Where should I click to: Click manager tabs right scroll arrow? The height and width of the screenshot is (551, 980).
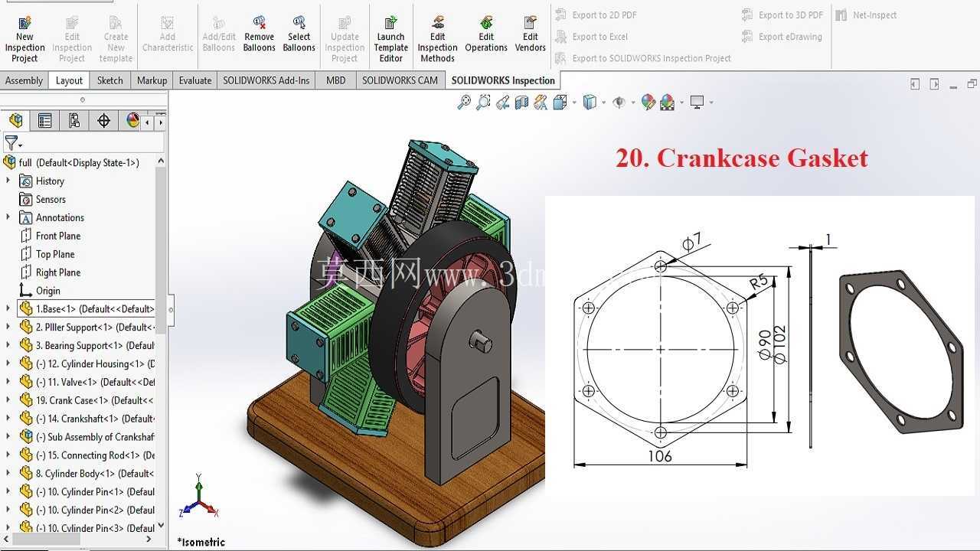pos(161,122)
